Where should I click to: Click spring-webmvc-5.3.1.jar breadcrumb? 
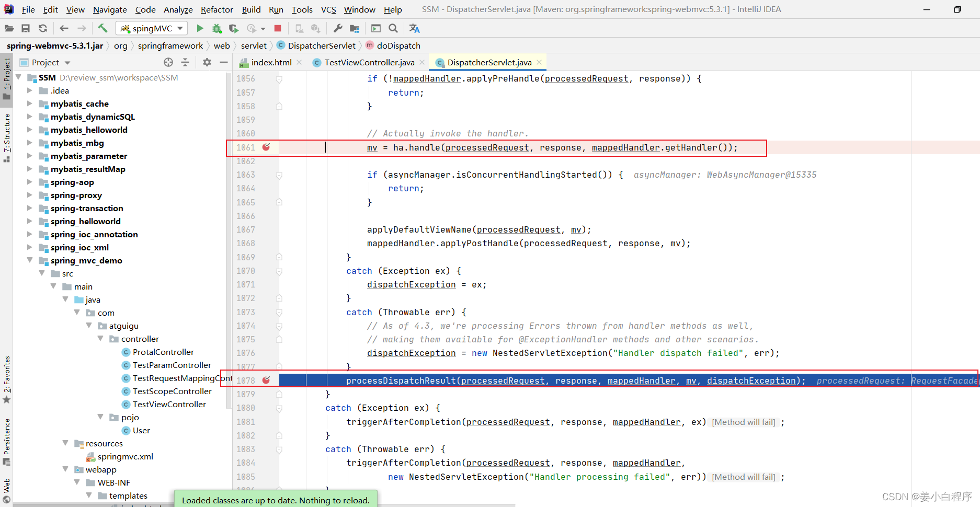(55, 45)
